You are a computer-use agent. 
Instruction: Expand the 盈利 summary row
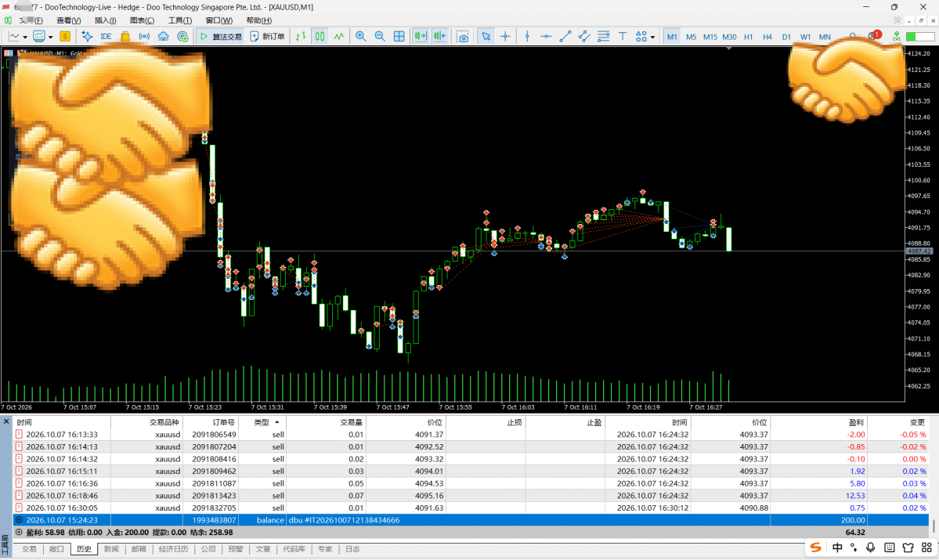click(19, 532)
